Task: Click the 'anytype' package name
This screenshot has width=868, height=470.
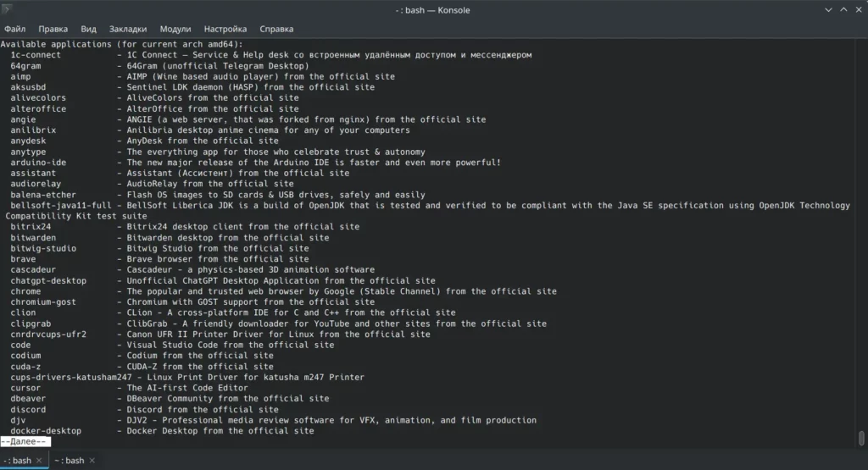Action: click(28, 152)
